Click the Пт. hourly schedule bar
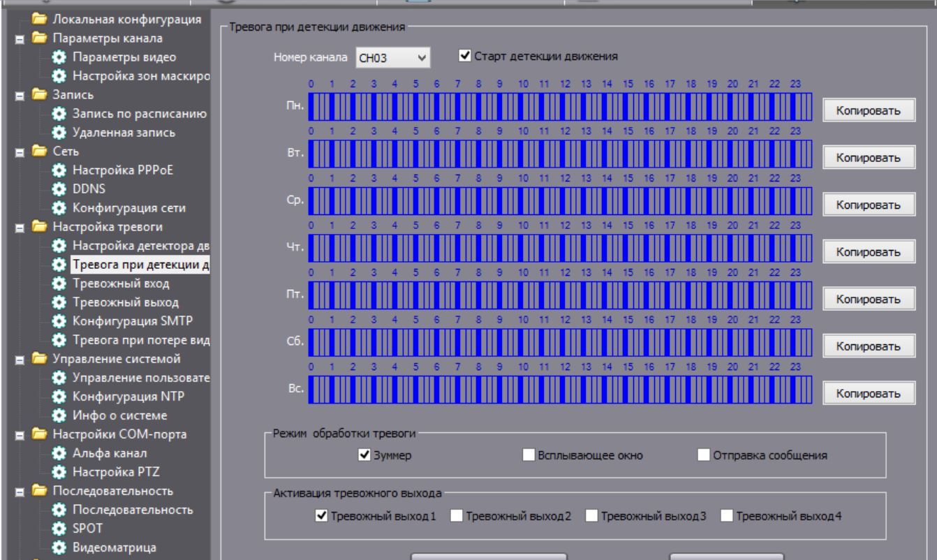Viewport: 937px width, 560px height. tap(561, 295)
